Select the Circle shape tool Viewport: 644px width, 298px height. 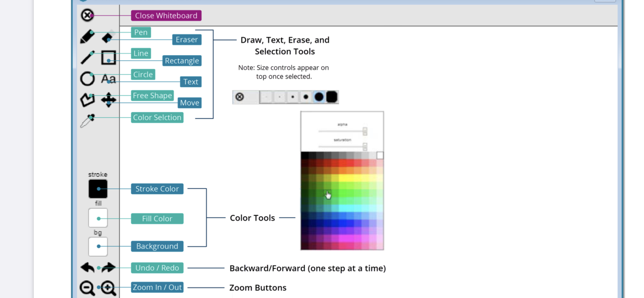[x=87, y=78]
